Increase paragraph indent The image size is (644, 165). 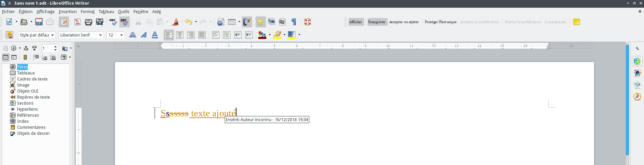tap(249, 35)
